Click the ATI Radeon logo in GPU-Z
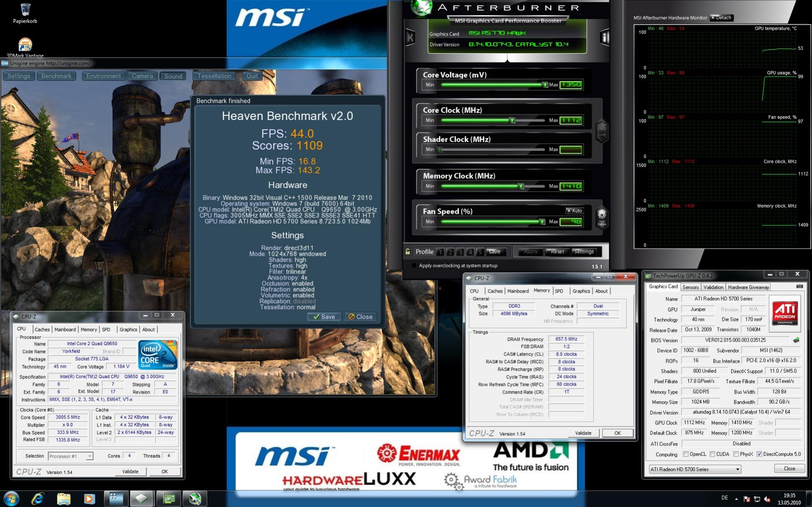Screen dimensions: 812x507 coord(785,313)
